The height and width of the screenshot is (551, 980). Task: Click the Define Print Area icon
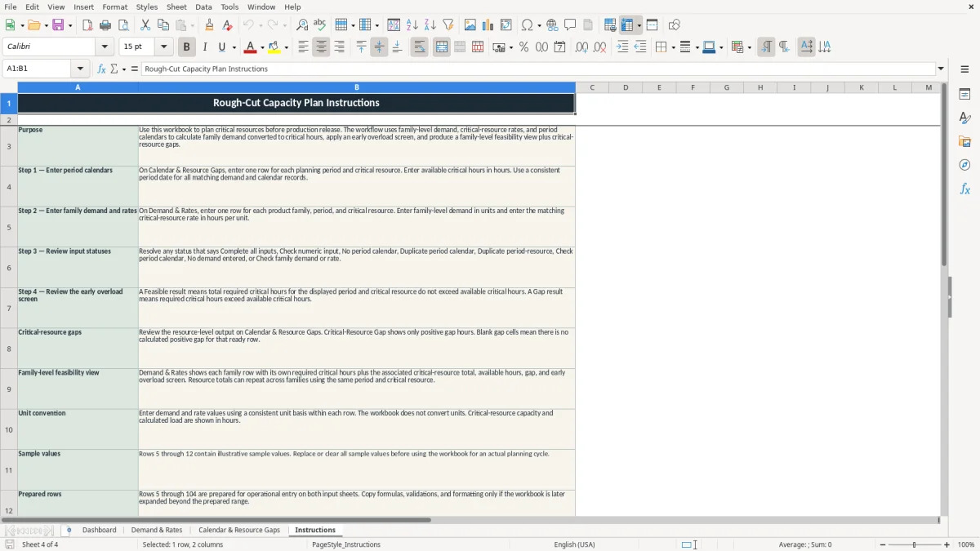[610, 25]
